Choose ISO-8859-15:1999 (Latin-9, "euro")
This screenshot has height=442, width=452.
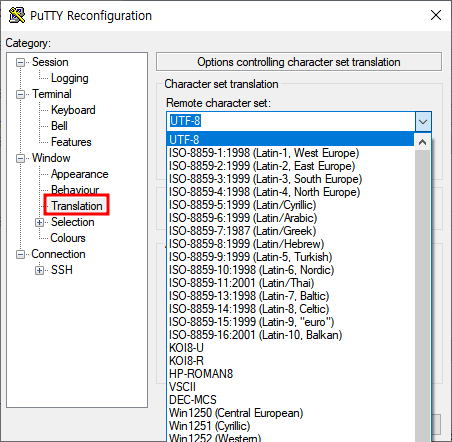click(x=290, y=322)
